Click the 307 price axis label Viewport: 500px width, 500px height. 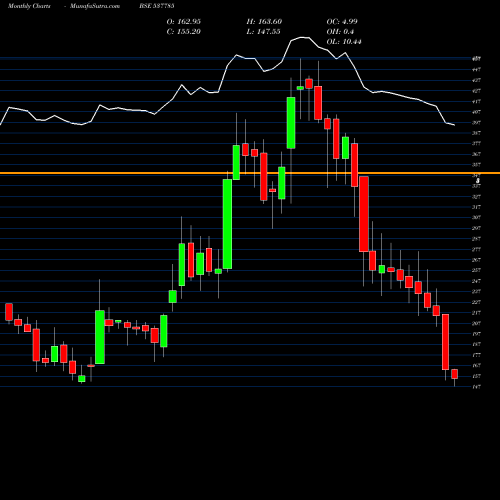476,218
